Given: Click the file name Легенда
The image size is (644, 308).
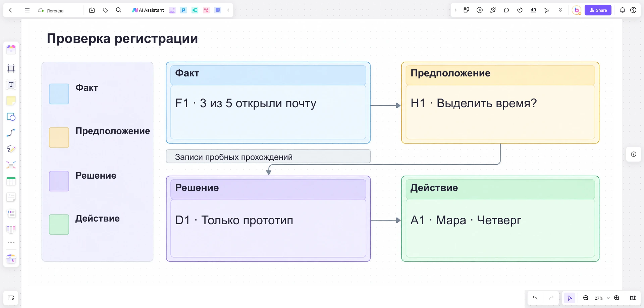Looking at the screenshot, I should pyautogui.click(x=55, y=11).
